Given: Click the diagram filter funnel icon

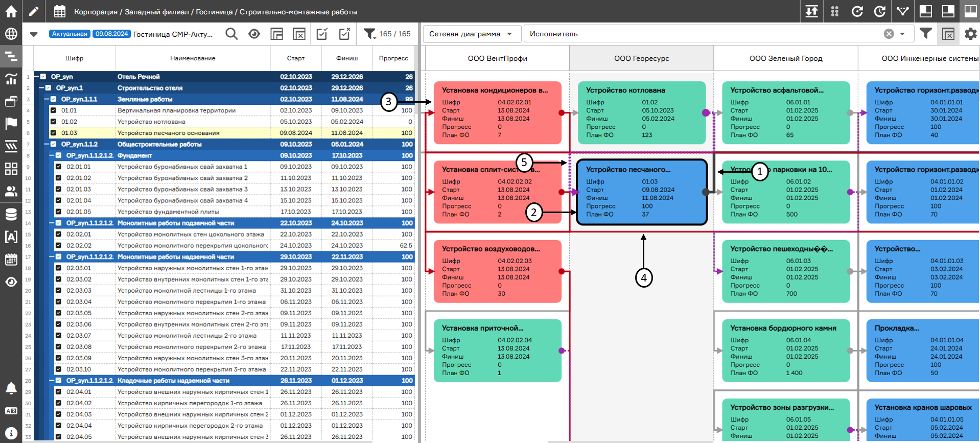Looking at the screenshot, I should (925, 34).
